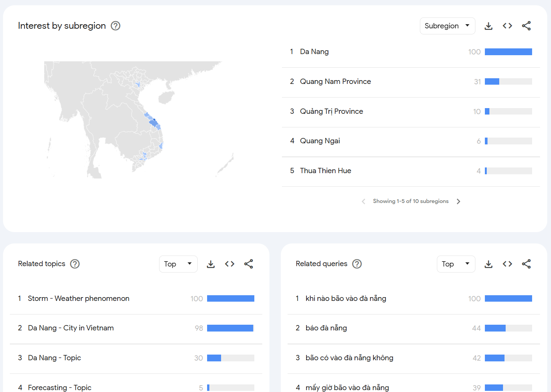Open the Subregion dropdown

pyautogui.click(x=447, y=26)
